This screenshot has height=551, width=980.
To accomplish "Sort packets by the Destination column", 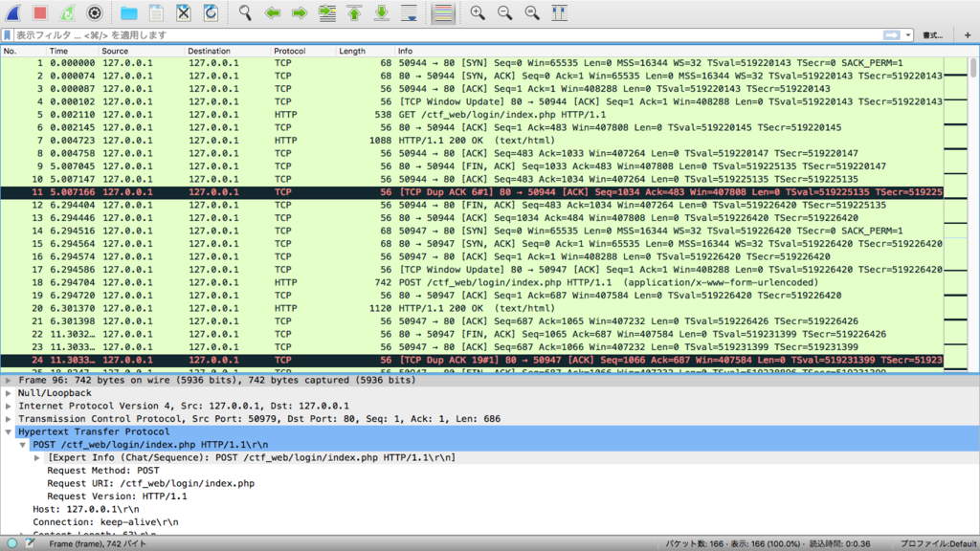I will (x=227, y=51).
